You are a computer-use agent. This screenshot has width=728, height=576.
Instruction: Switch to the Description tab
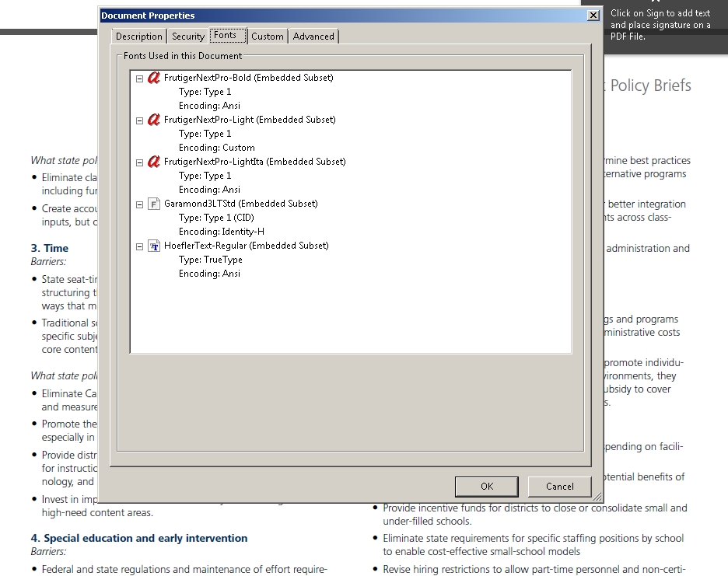pyautogui.click(x=139, y=37)
